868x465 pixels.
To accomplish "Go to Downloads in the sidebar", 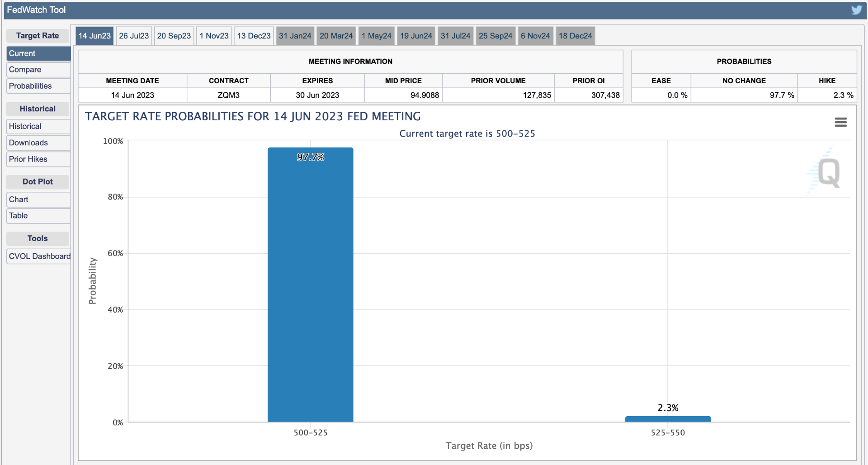I will click(38, 142).
